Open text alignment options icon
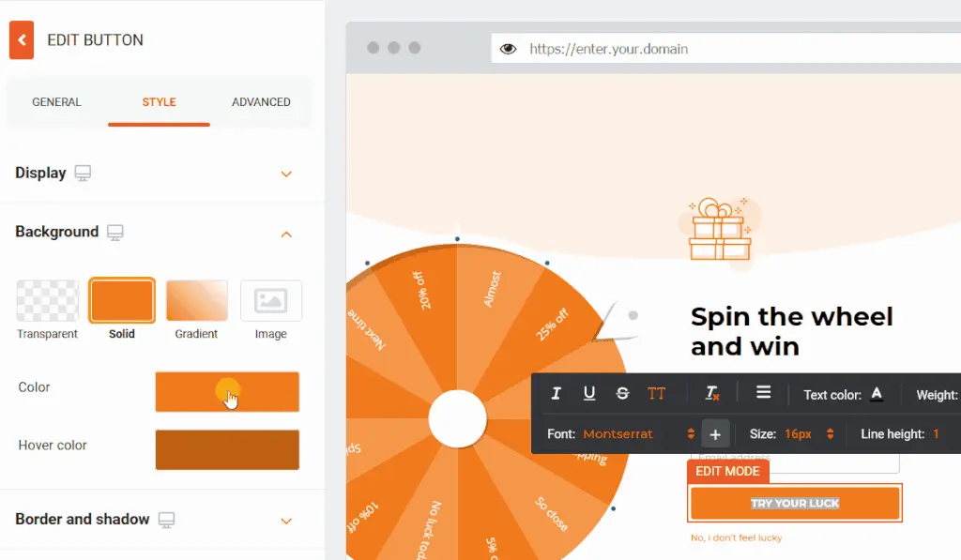 click(764, 393)
